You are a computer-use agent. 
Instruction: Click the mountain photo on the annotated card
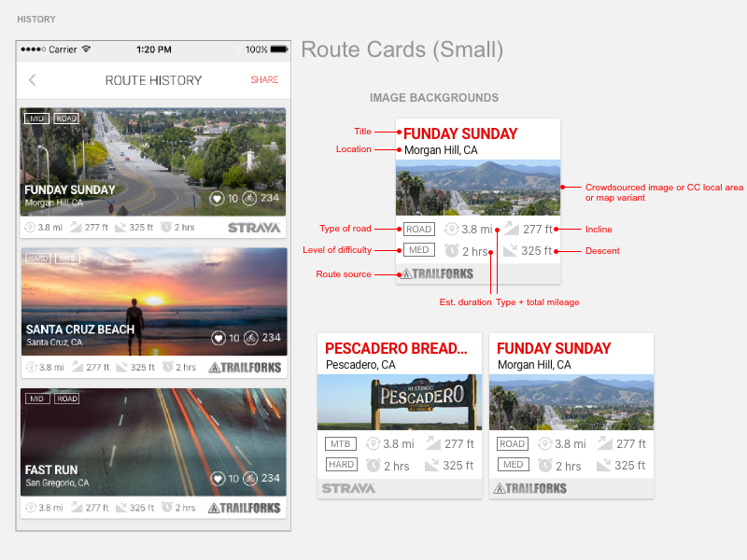pos(478,188)
